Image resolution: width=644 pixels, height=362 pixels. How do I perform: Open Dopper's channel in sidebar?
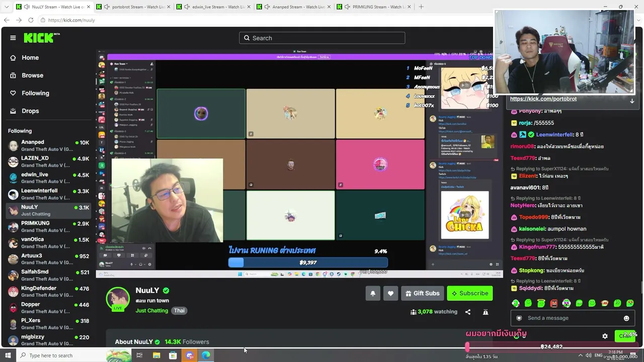click(x=49, y=308)
